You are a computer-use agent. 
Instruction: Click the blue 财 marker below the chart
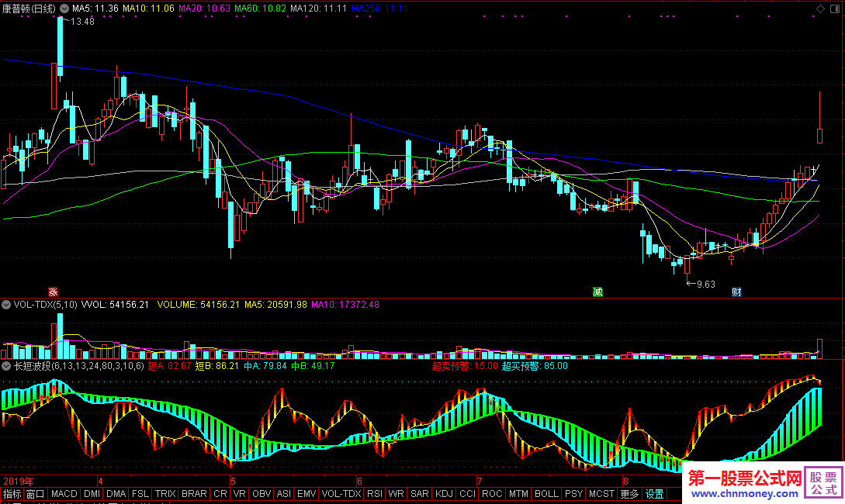pos(736,292)
